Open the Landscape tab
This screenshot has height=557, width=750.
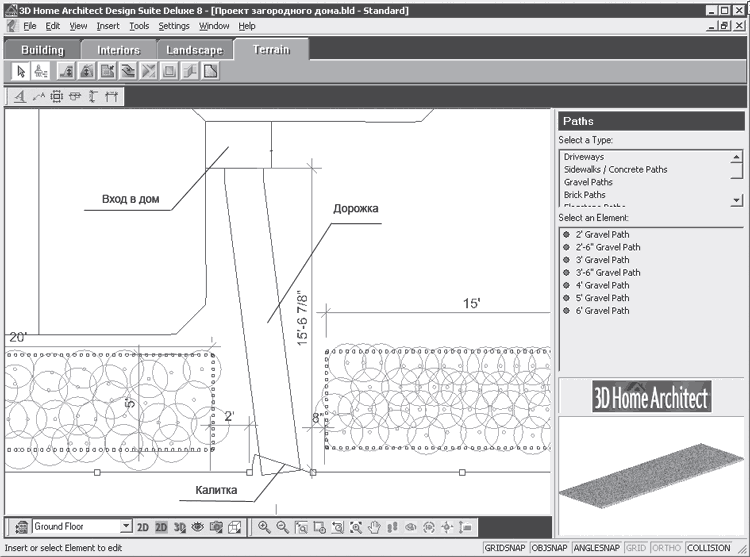pyautogui.click(x=194, y=50)
